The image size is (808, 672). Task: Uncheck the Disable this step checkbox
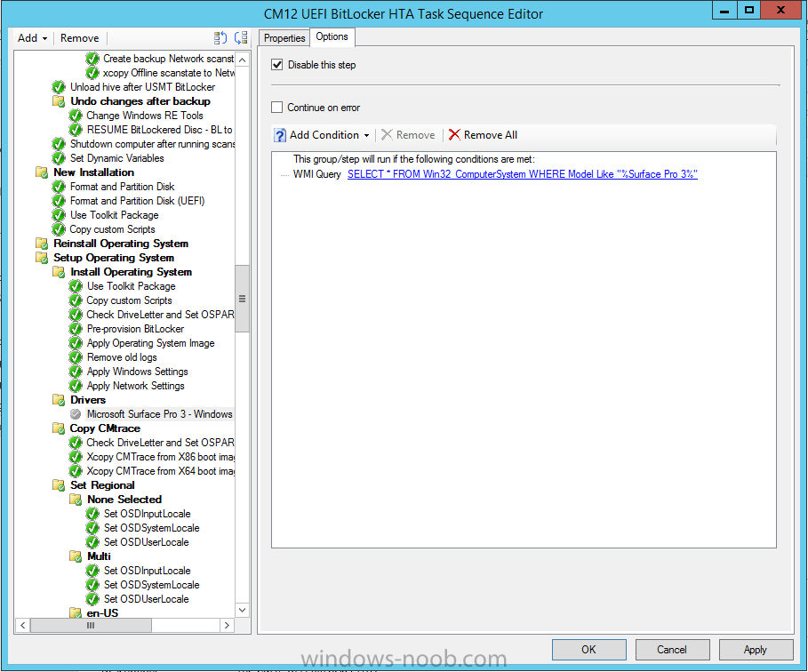277,64
